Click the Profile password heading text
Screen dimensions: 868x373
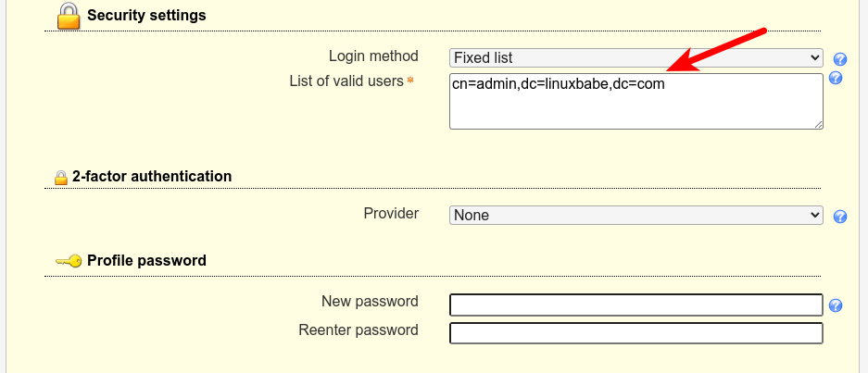(x=146, y=261)
